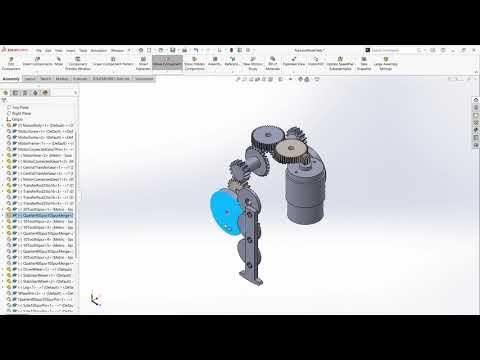The image size is (480, 360).
Task: Click the Section View icon
Action: pos(258,79)
